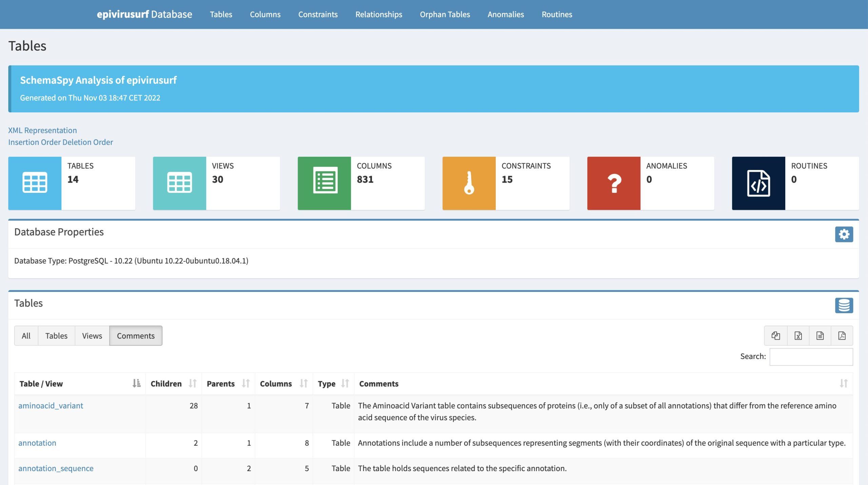Sort by the Comments column
This screenshot has width=868, height=485.
coord(604,384)
